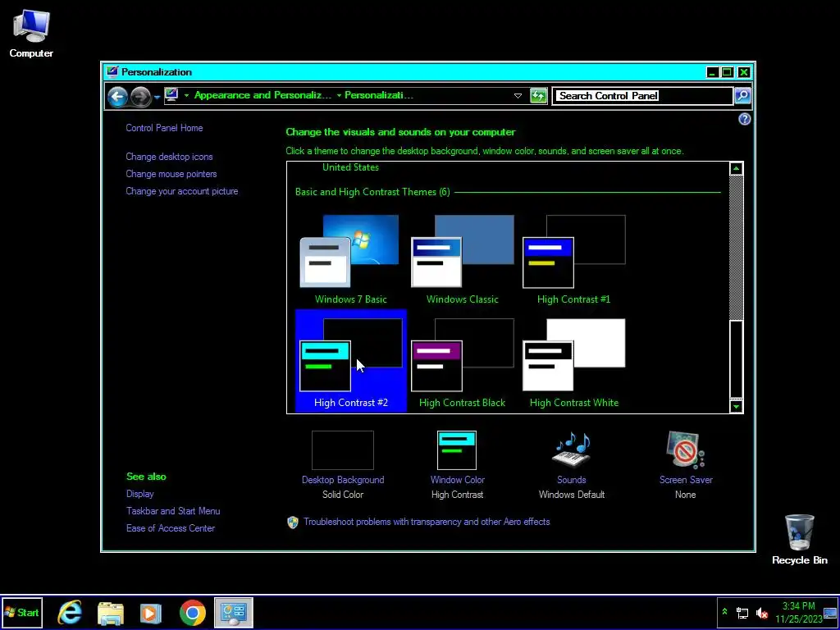Screen dimensions: 840x630
Task: Launch Google Chrome from taskbar
Action: click(x=192, y=613)
